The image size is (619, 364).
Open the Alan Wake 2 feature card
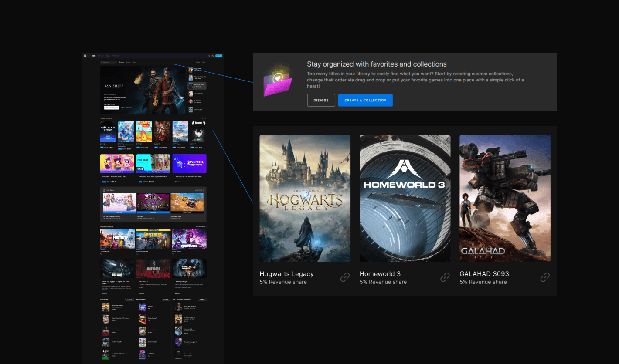(x=153, y=276)
